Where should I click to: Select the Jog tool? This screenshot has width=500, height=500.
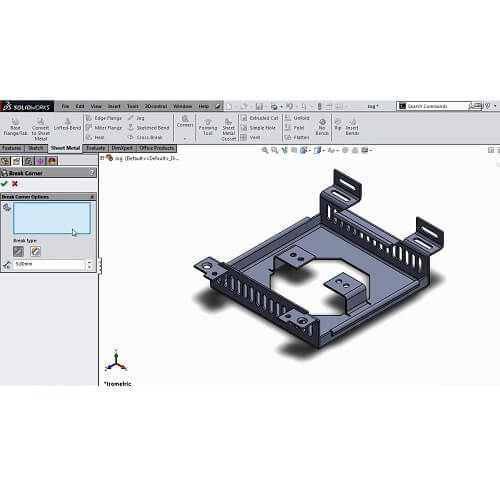click(x=136, y=118)
